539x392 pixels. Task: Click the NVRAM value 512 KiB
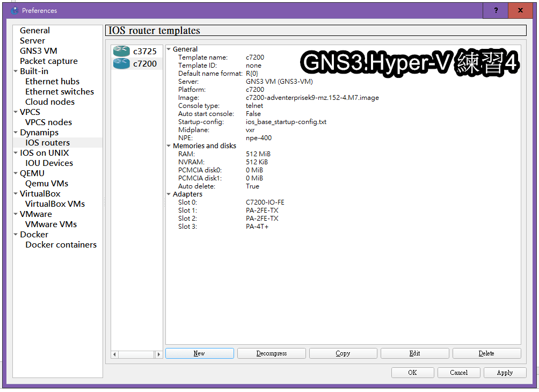[x=257, y=162]
